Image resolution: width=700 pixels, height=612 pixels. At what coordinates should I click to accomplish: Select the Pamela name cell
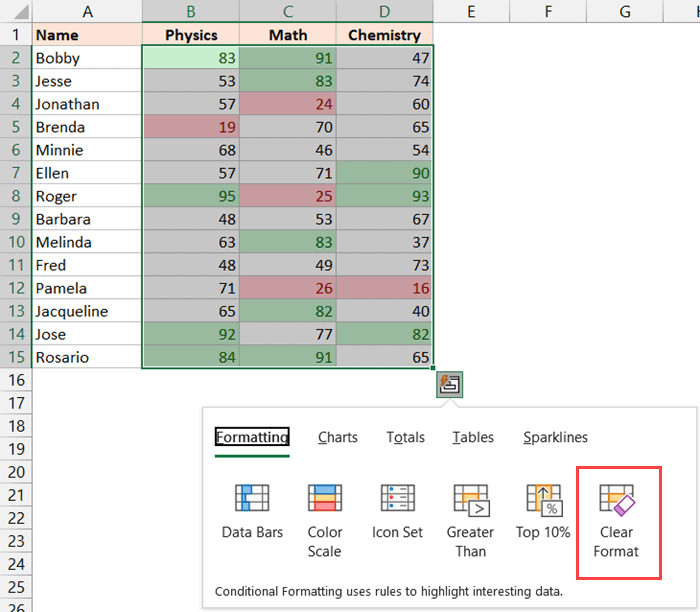[87, 288]
